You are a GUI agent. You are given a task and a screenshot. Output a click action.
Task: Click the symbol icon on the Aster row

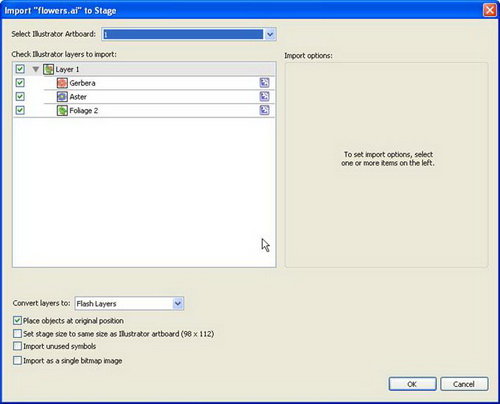click(x=264, y=96)
